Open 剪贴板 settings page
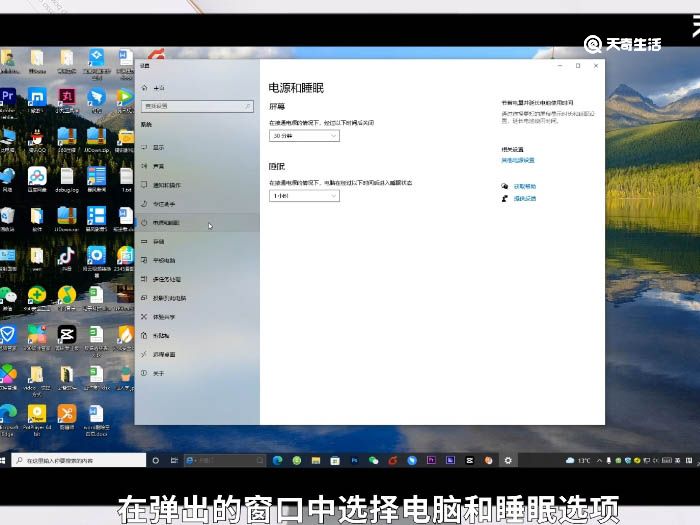 [161, 336]
